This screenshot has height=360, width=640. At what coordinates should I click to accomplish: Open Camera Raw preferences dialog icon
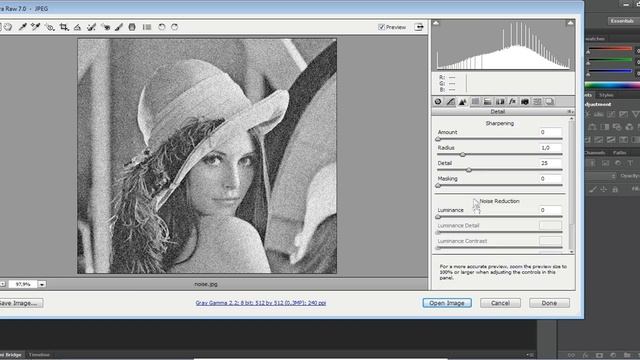pyautogui.click(x=147, y=27)
